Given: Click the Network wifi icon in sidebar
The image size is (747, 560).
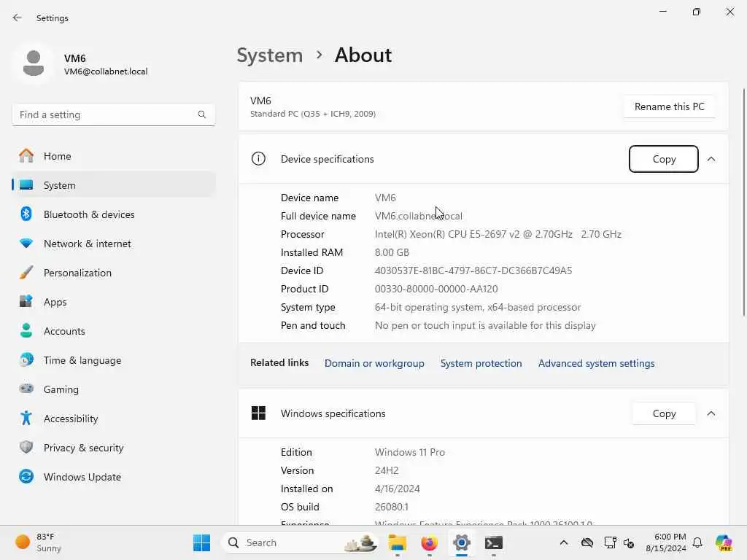Looking at the screenshot, I should (x=26, y=244).
